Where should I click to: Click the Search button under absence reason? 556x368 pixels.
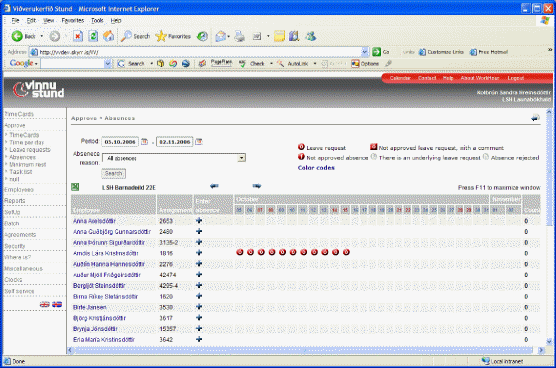coord(113,173)
